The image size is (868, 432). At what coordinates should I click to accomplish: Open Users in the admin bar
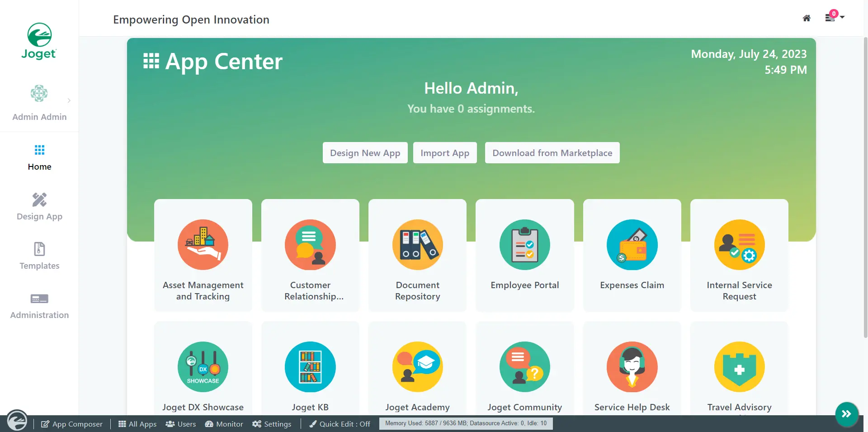[181, 424]
